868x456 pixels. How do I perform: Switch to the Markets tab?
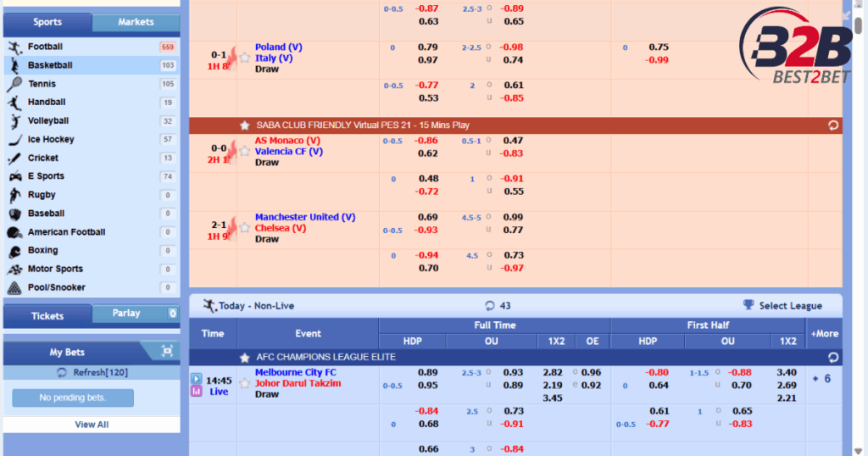[x=136, y=22]
